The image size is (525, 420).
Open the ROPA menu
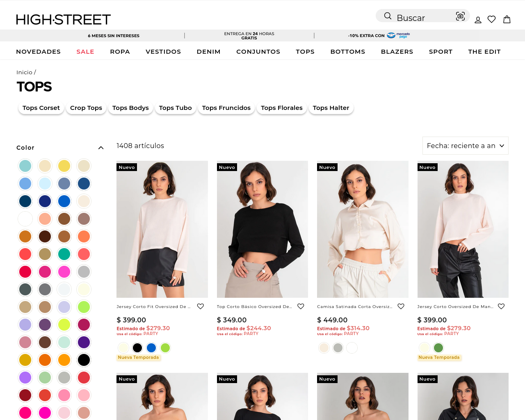(x=120, y=52)
